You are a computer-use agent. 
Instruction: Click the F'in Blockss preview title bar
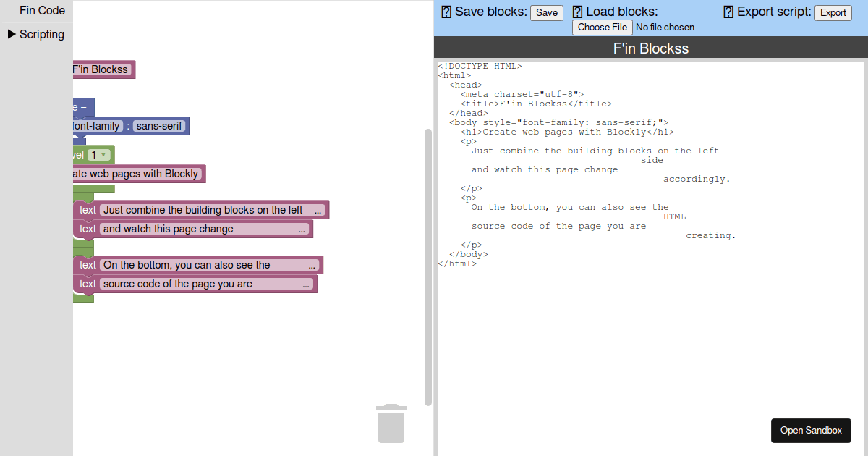point(650,47)
